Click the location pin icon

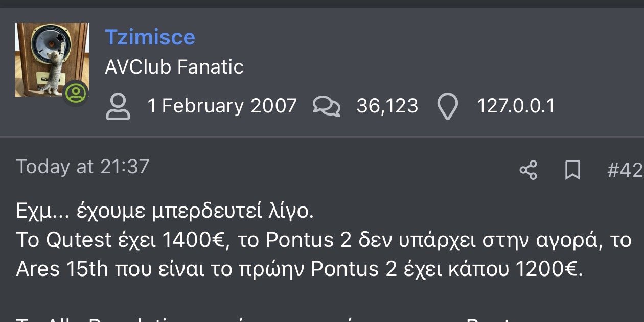point(448,106)
